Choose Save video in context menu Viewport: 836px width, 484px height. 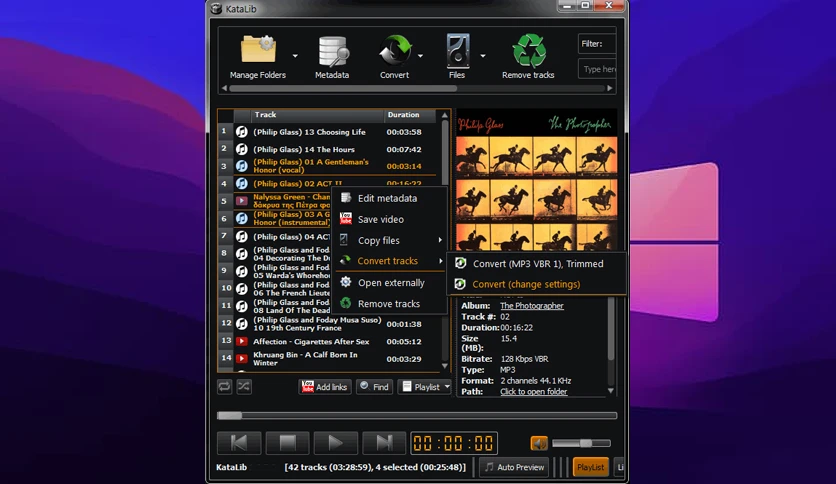(389, 219)
